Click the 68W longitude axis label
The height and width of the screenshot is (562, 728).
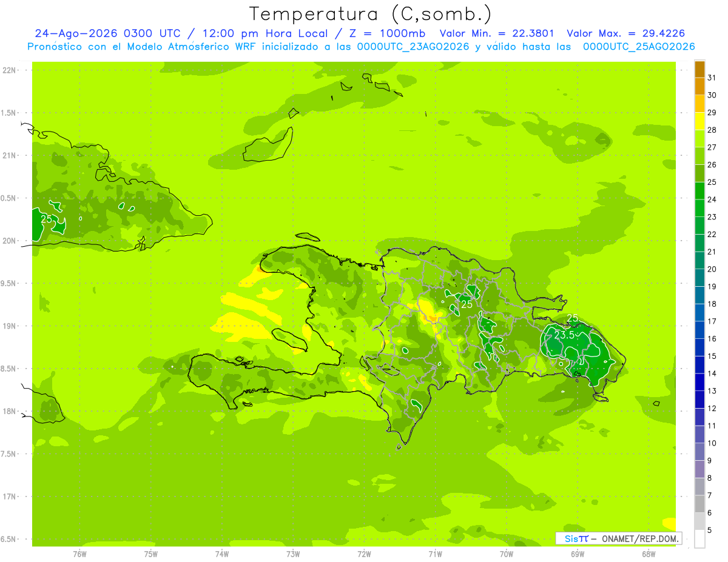point(649,554)
